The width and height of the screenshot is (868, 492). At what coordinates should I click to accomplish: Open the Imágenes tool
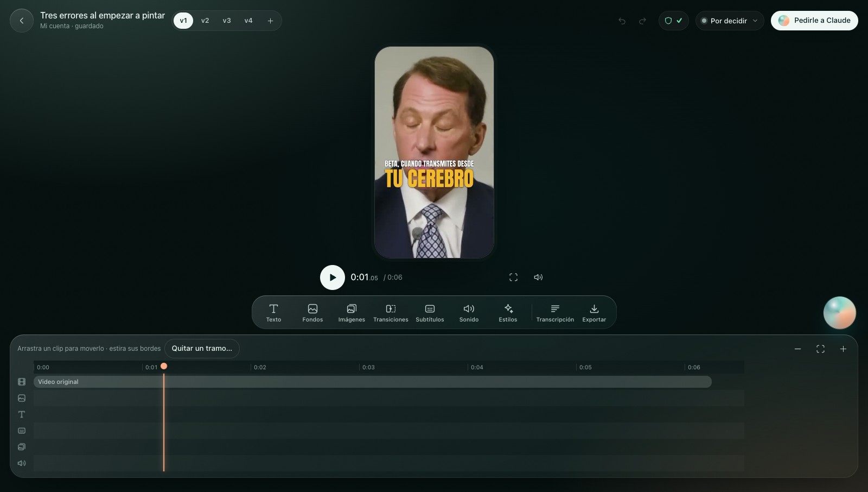coord(352,313)
